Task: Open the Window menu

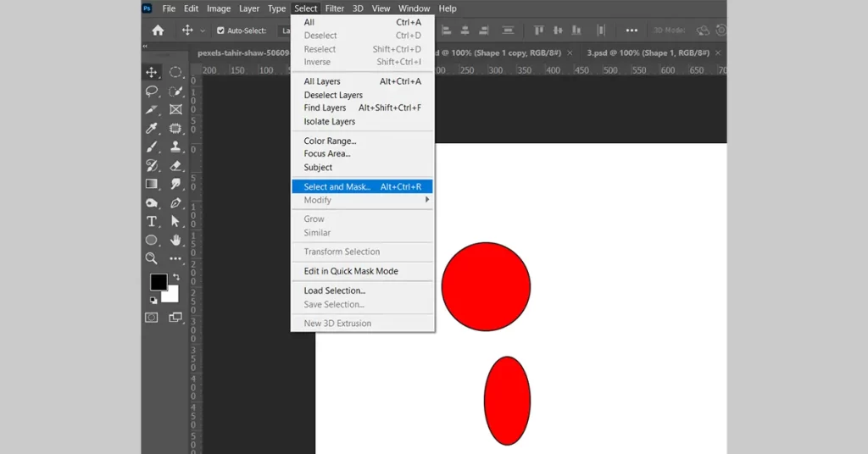Action: [x=414, y=8]
